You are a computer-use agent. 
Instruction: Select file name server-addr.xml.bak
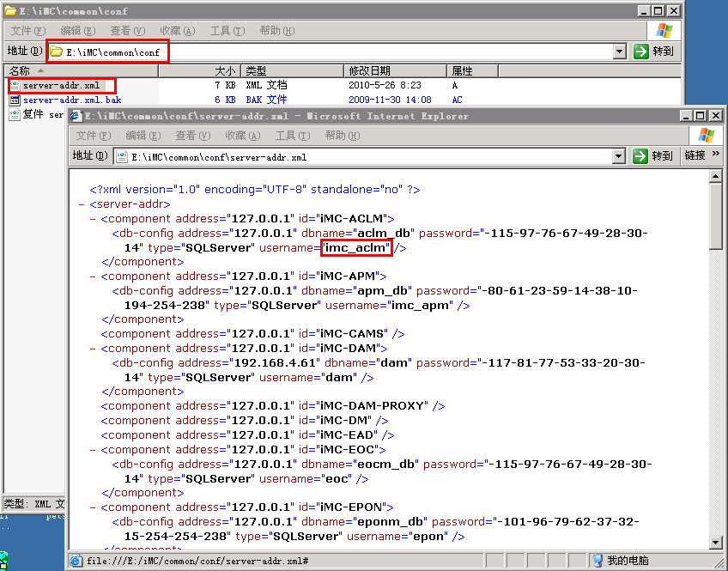tap(72, 100)
